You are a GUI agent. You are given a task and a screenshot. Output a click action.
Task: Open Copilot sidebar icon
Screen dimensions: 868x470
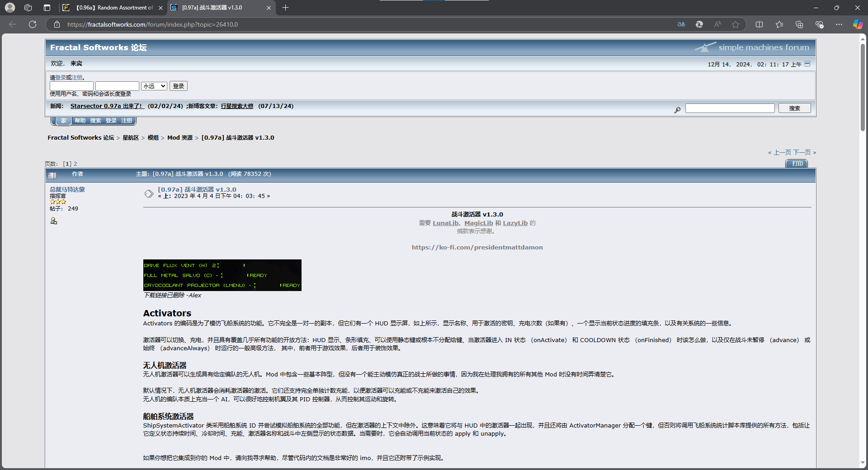(857, 24)
